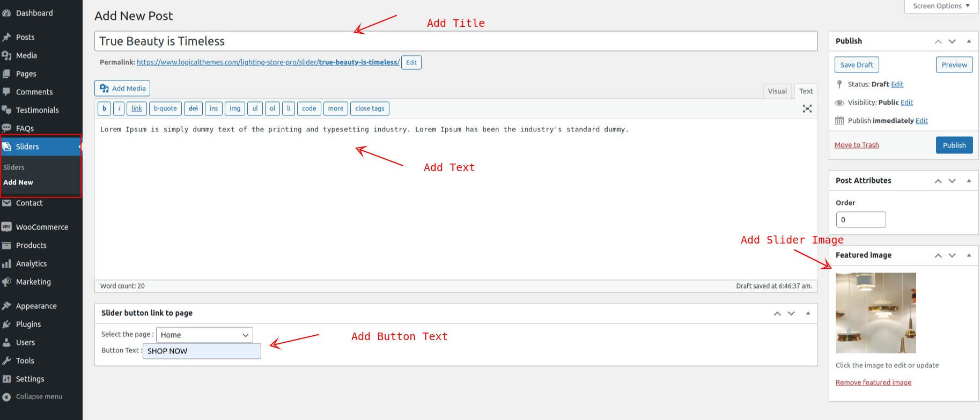980x420 pixels.
Task: Collapse the Post Attributes panel triangle
Action: 969,181
